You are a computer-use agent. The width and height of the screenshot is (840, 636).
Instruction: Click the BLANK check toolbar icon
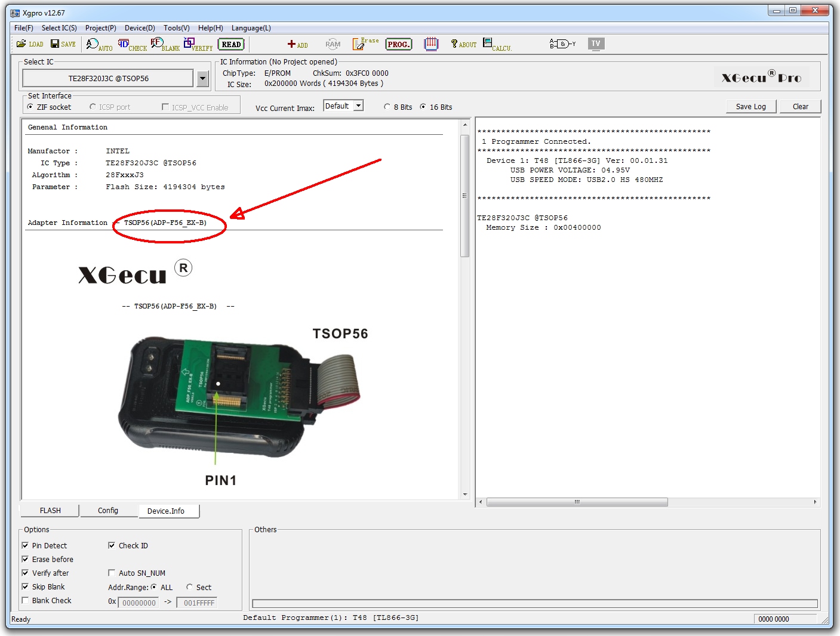pos(165,44)
